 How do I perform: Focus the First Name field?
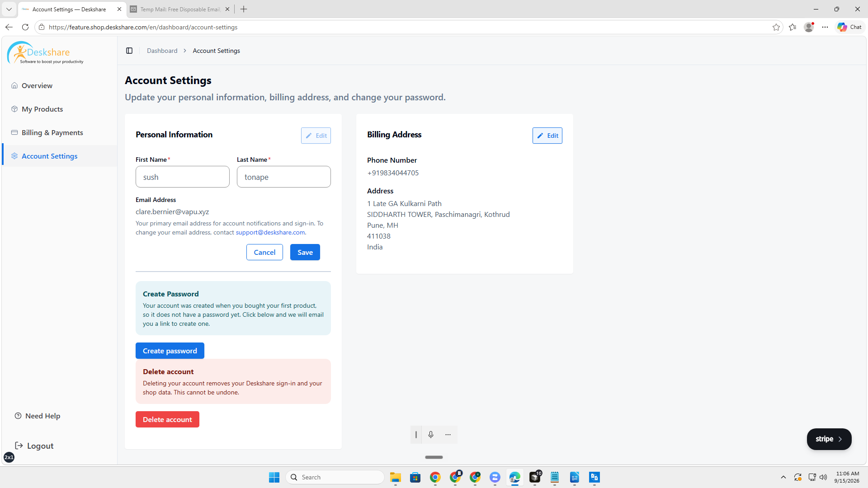(183, 177)
